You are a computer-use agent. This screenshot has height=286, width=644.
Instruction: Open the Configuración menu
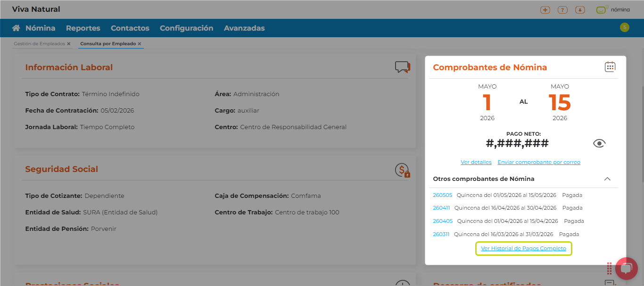tap(186, 28)
